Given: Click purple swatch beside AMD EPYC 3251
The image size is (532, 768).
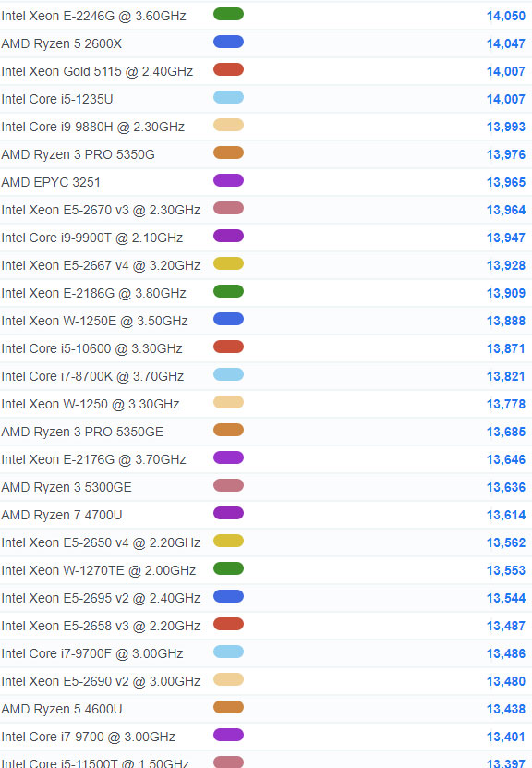Looking at the screenshot, I should pyautogui.click(x=228, y=180).
